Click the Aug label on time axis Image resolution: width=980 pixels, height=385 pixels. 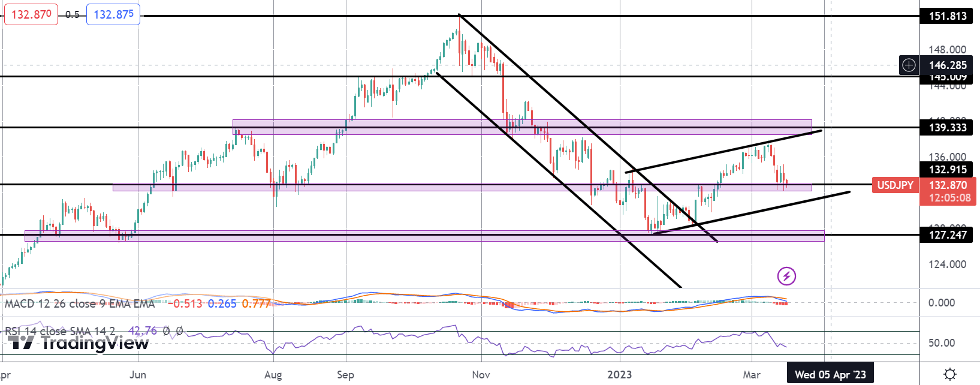tap(273, 374)
